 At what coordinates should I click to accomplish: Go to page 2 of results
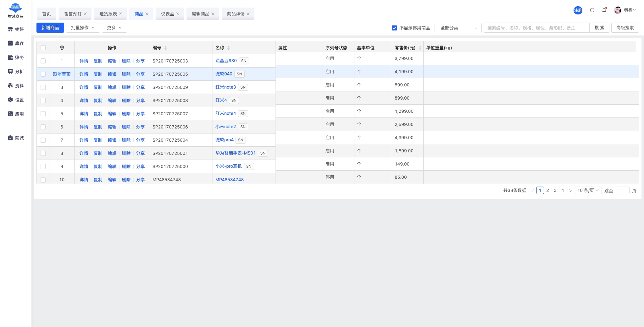point(548,190)
